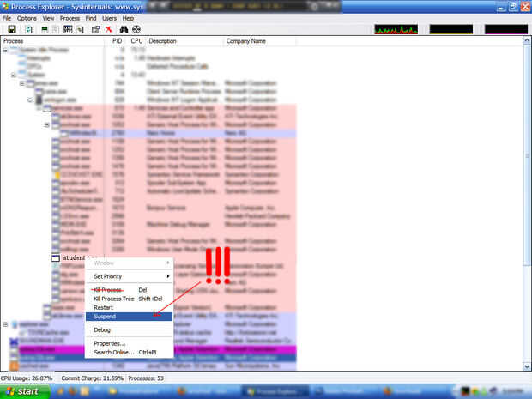Collapse the System process tree node
532x399 pixels.
point(14,75)
